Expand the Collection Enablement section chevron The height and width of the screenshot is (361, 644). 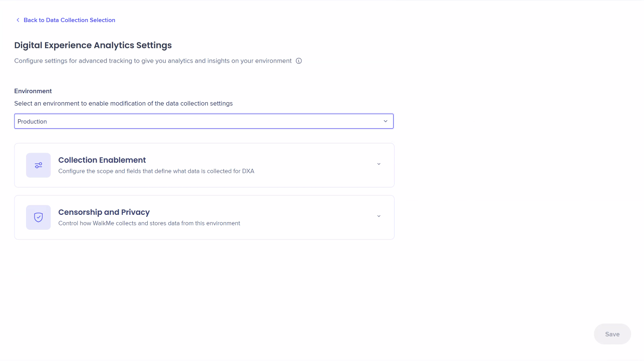tap(379, 164)
